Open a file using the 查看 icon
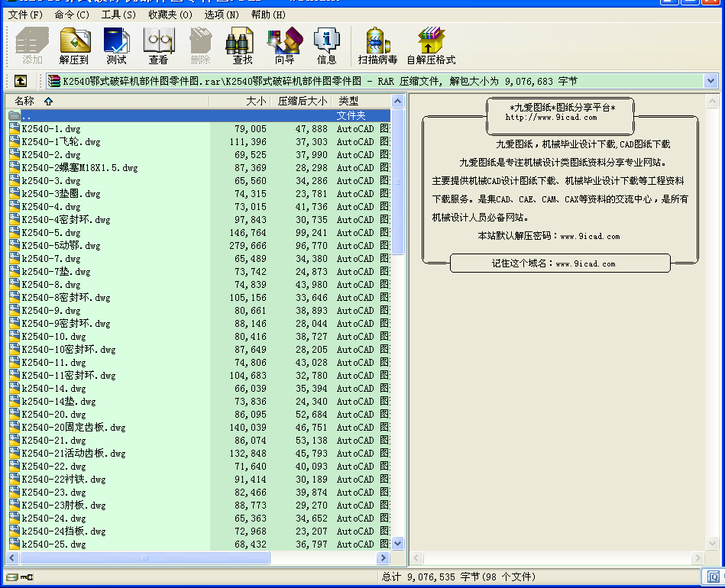This screenshot has width=725, height=588. (x=158, y=44)
